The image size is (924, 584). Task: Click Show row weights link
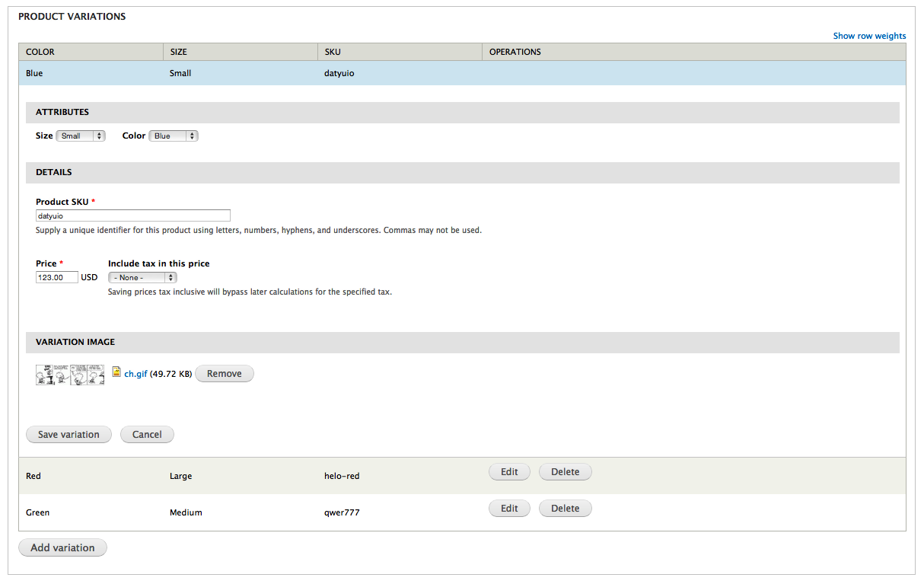pos(869,36)
